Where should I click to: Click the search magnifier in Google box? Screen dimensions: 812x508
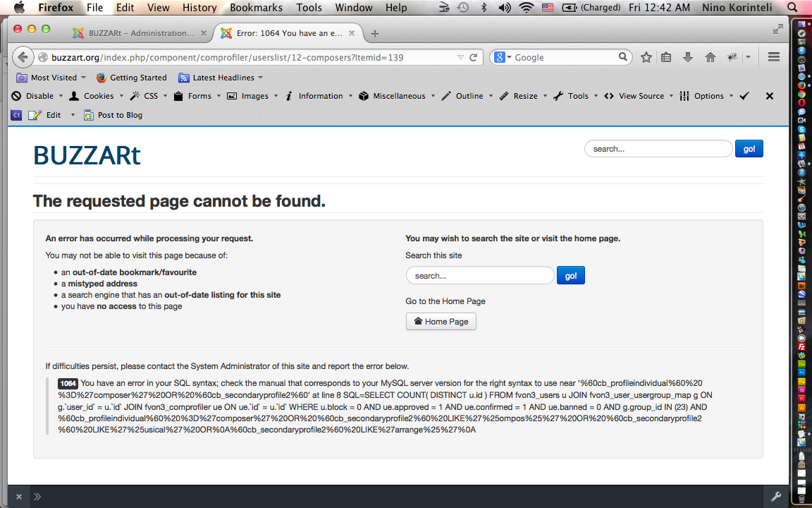(623, 57)
